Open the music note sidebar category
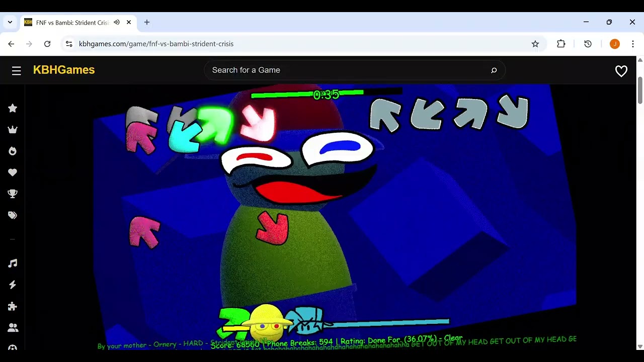Screen dimensions: 644x362 [13, 263]
